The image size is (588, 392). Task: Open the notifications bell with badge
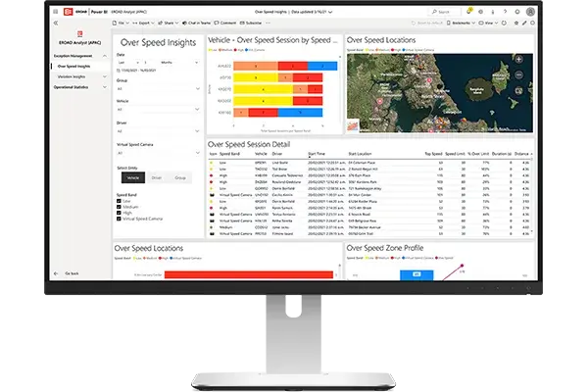click(x=468, y=11)
